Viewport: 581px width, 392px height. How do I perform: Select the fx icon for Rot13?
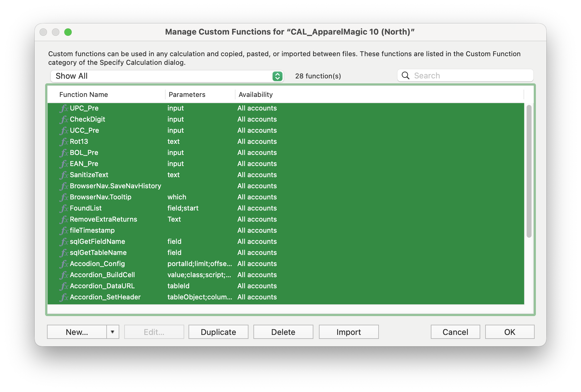click(64, 142)
